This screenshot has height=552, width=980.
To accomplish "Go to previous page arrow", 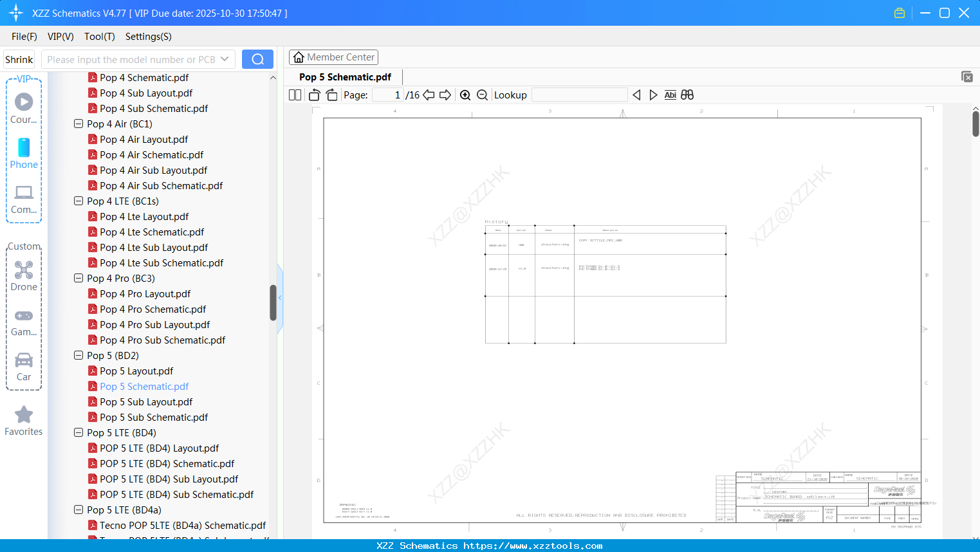I will [x=429, y=95].
